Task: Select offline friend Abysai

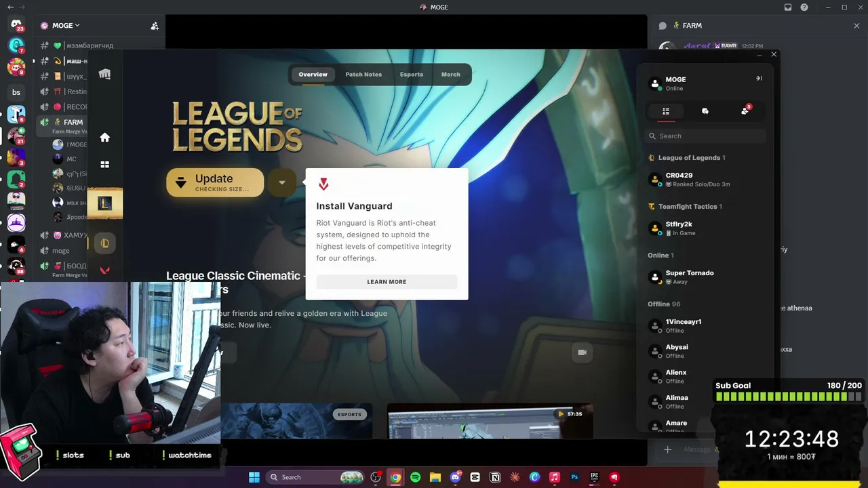Action: click(705, 351)
